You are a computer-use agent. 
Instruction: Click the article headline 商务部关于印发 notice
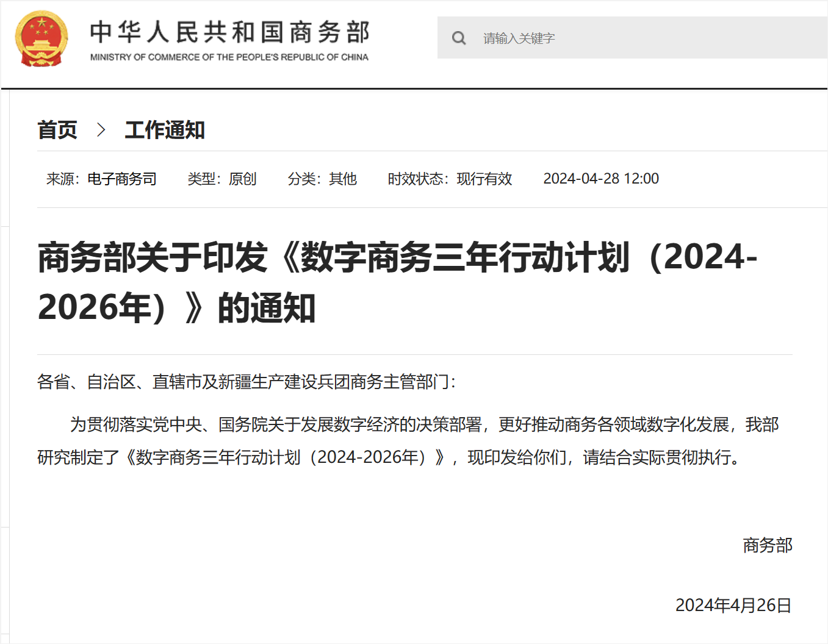click(398, 282)
